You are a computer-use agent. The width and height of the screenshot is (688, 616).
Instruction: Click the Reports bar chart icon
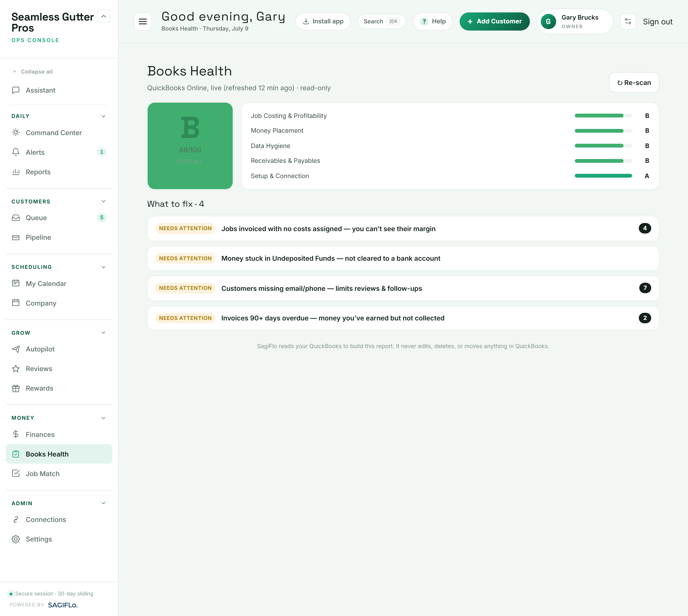(x=16, y=172)
